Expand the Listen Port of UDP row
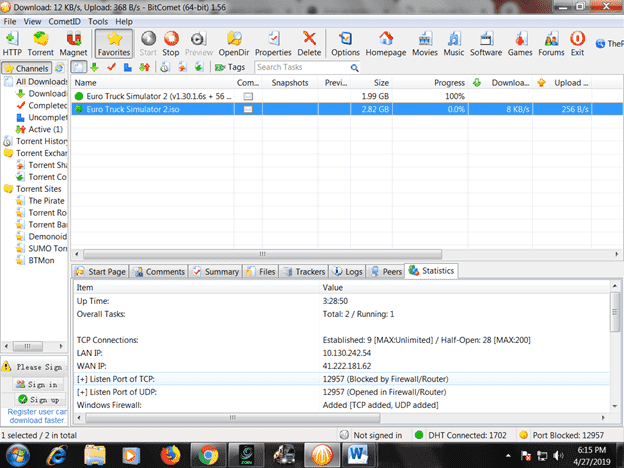Screen dimensions: 624x468 pos(341,392)
